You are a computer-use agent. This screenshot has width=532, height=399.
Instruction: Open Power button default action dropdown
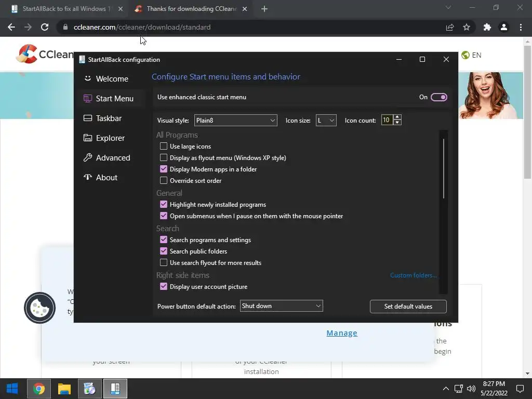click(281, 306)
